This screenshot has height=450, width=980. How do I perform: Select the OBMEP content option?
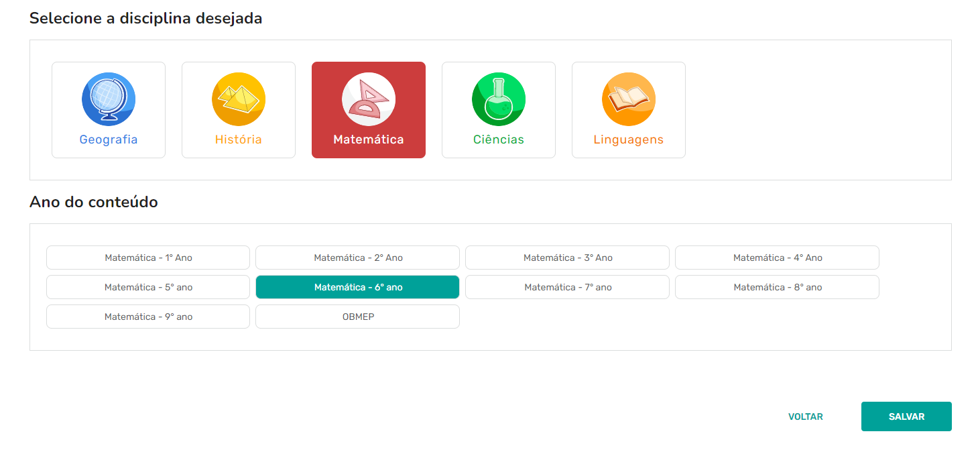point(357,317)
